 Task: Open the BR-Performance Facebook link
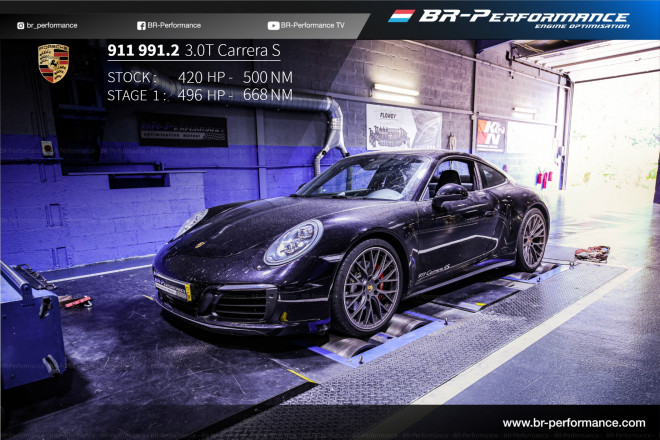[174, 25]
